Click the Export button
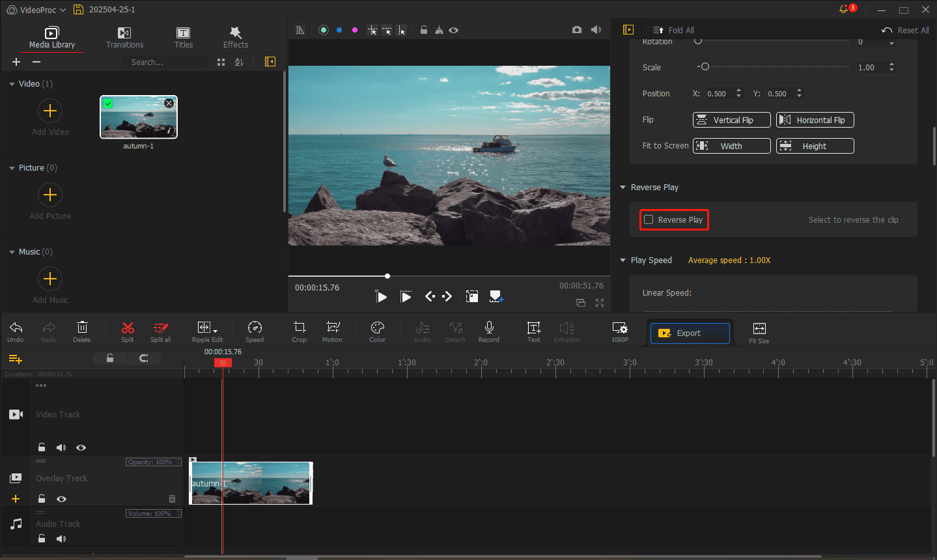Screen dimensions: 937x560 click(x=690, y=333)
